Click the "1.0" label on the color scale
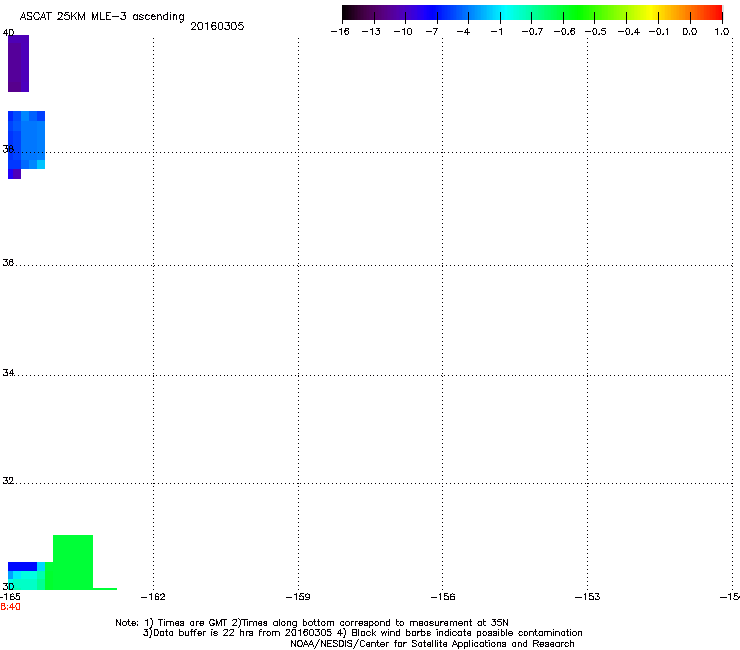This screenshot has width=740, height=650. tap(722, 32)
